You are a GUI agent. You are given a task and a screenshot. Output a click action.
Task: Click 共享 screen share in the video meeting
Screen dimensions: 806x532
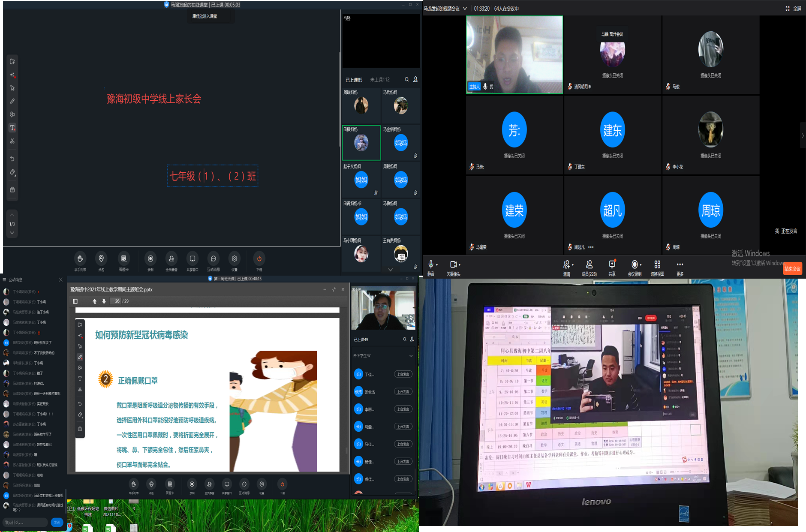pyautogui.click(x=612, y=268)
